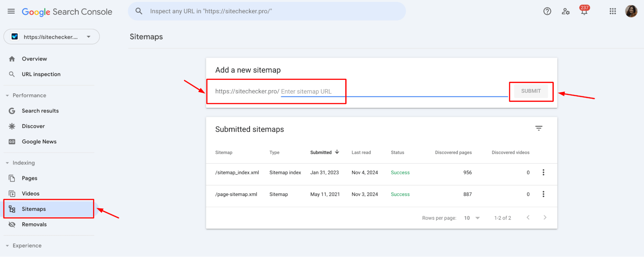Click Success status for /sitemap_index.xml
This screenshot has height=257, width=644.
[400, 173]
